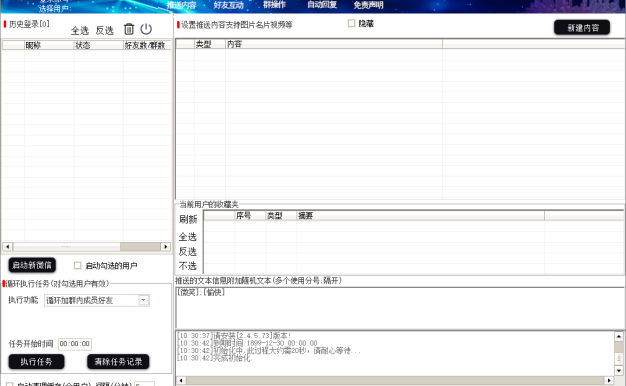Viewport: 626px width, 386px height.
Task: Click the 好友数/群数 column header
Action: coord(147,45)
